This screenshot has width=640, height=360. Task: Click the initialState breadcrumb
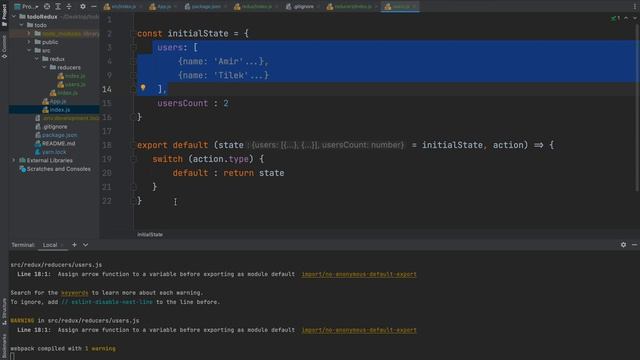150,235
